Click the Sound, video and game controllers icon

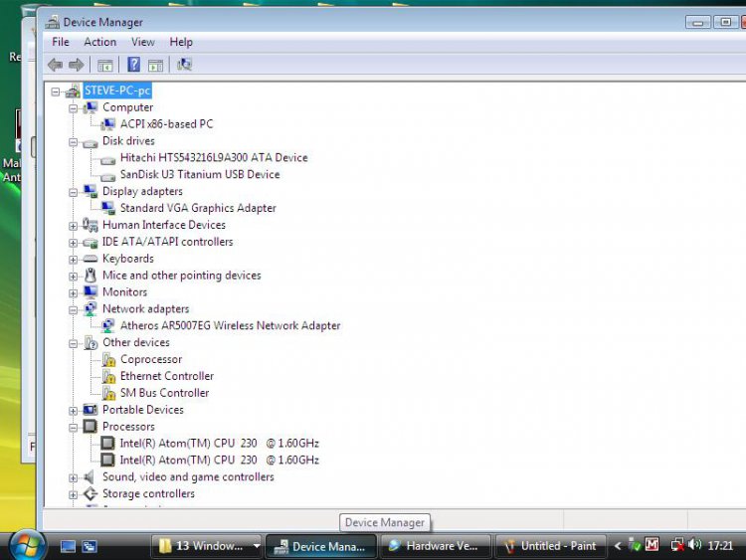90,476
